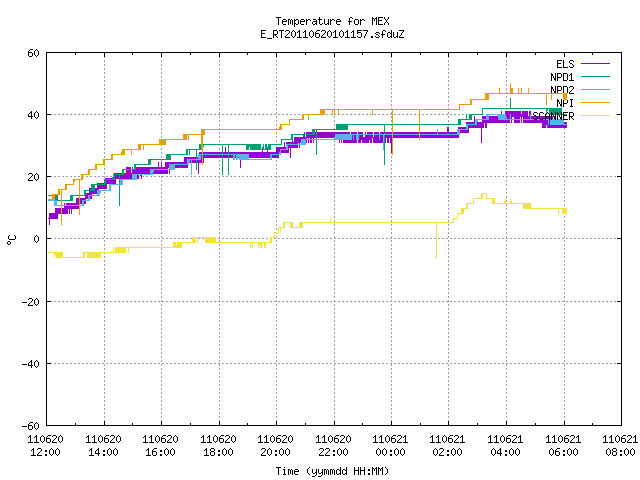Click x-axis tick label 110620 14:00
The width and height of the screenshot is (640, 480).
(103, 446)
